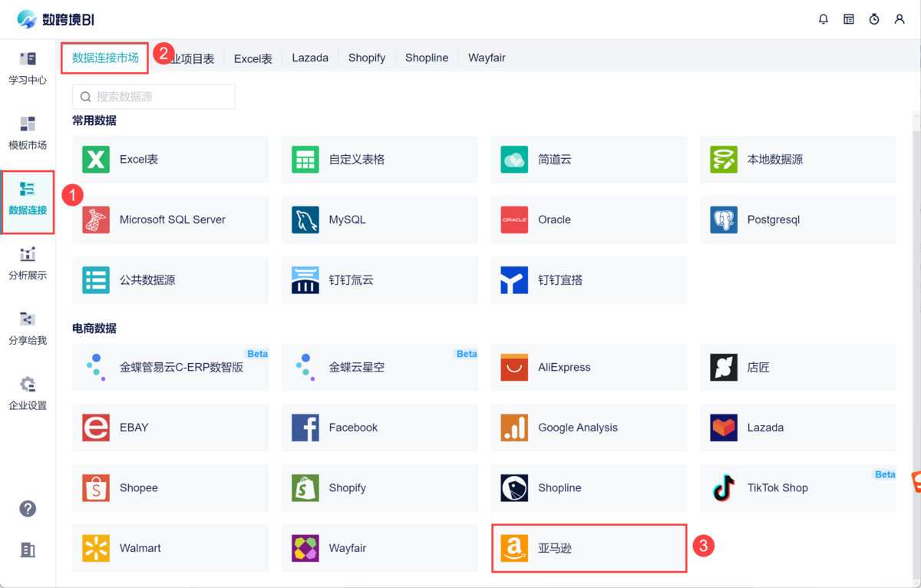Open the Lazada tab

(x=310, y=58)
